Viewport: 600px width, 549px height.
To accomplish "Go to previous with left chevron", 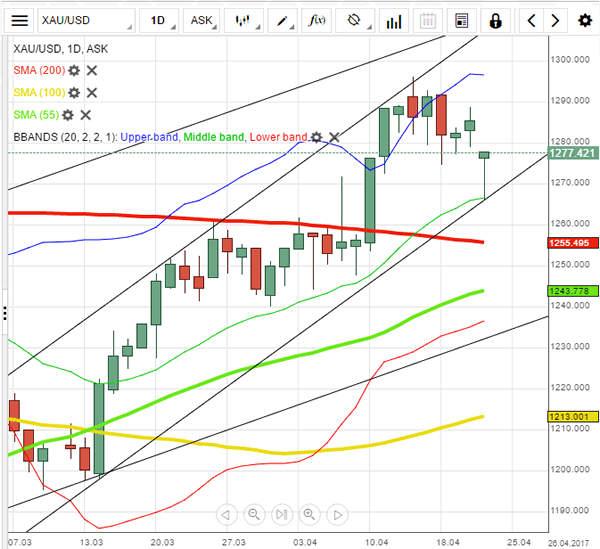I will [531, 20].
